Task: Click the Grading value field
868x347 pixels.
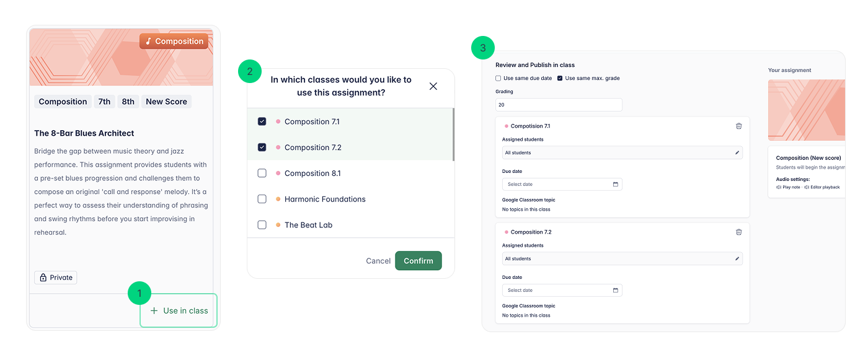Action: [x=558, y=105]
